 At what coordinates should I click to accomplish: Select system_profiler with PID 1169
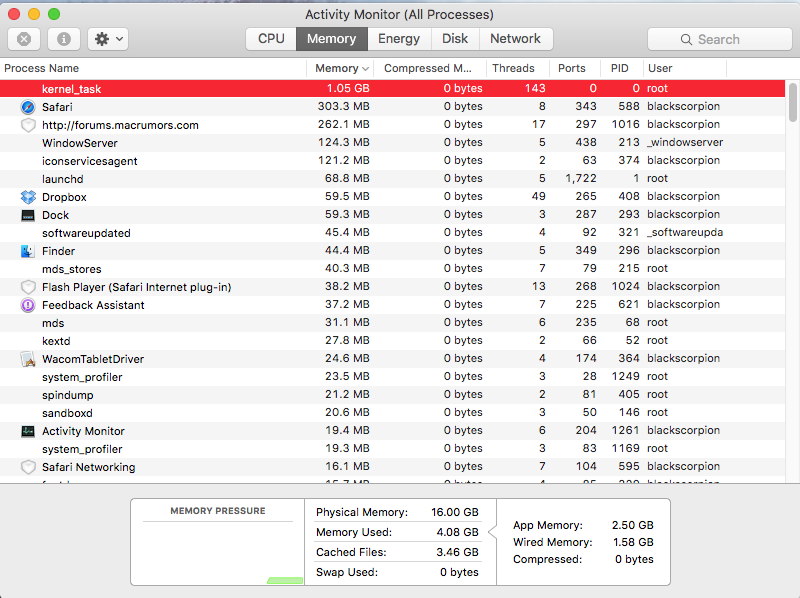392,448
